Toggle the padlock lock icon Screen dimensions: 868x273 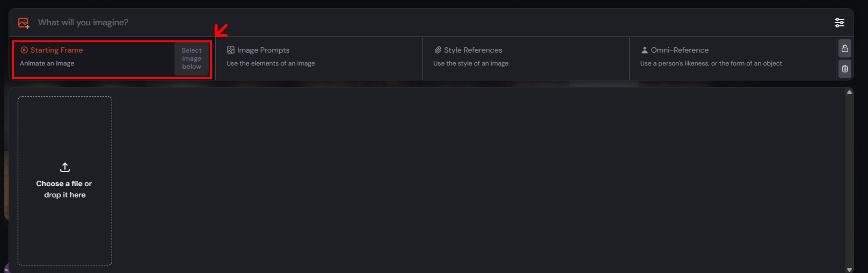pyautogui.click(x=845, y=48)
